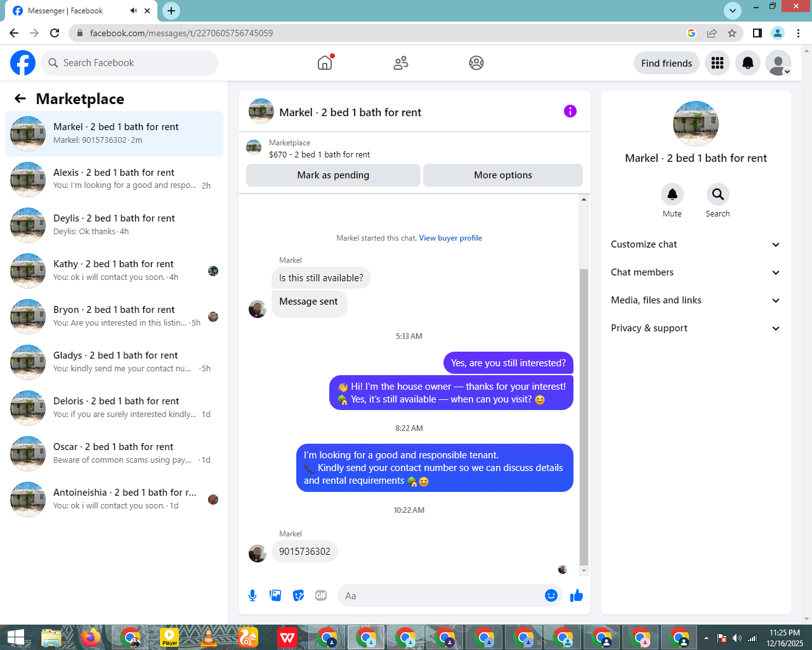The image size is (812, 650).
Task: Open the Oscar conversation
Action: click(114, 454)
